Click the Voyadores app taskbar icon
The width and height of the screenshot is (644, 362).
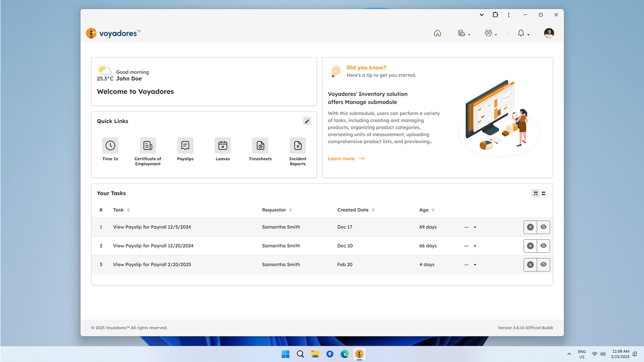click(x=359, y=354)
